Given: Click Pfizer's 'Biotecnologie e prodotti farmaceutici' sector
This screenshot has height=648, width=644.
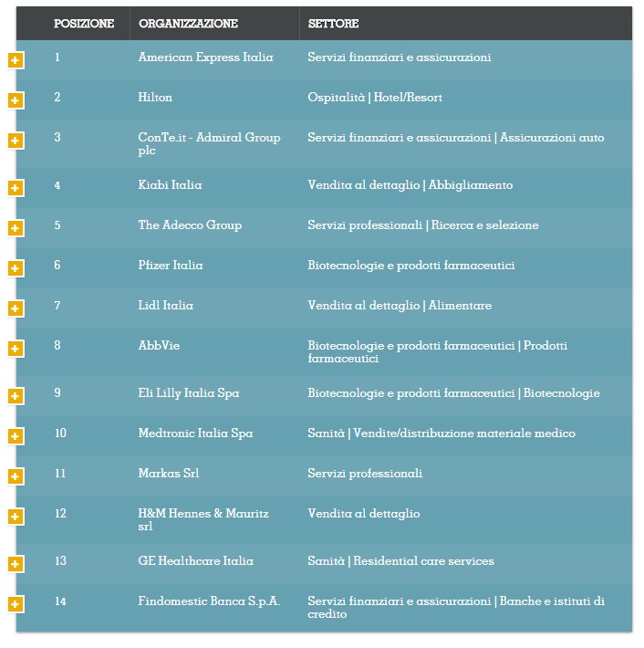Looking at the screenshot, I should tap(411, 266).
